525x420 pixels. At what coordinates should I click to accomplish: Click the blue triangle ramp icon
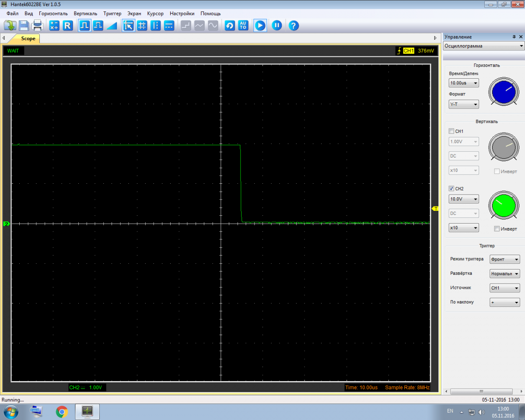[112, 25]
